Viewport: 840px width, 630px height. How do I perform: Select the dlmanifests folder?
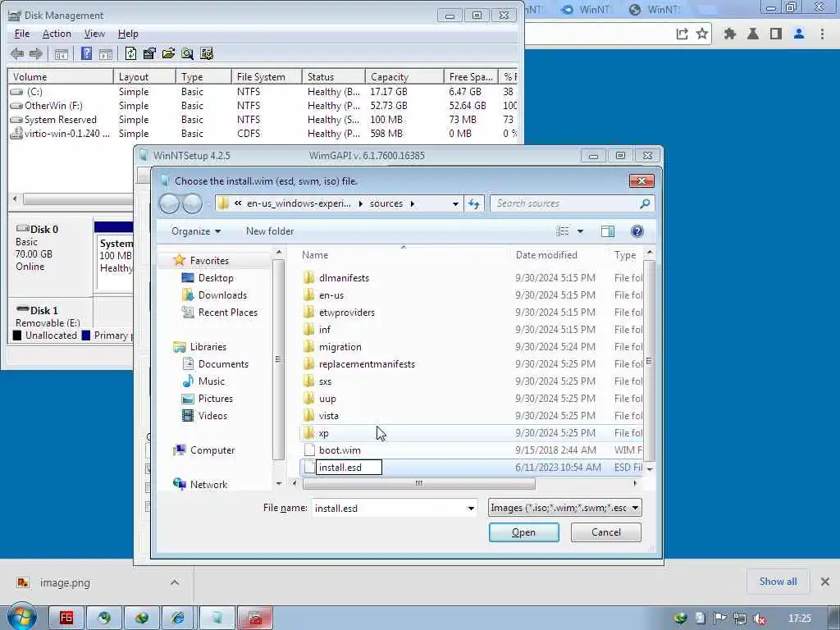pos(344,278)
